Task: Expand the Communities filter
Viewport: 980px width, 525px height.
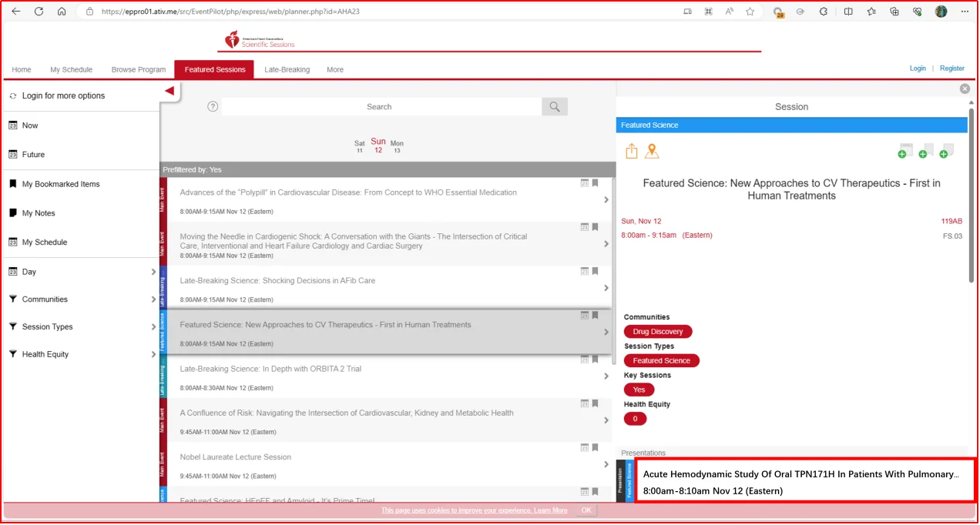Action: point(153,299)
